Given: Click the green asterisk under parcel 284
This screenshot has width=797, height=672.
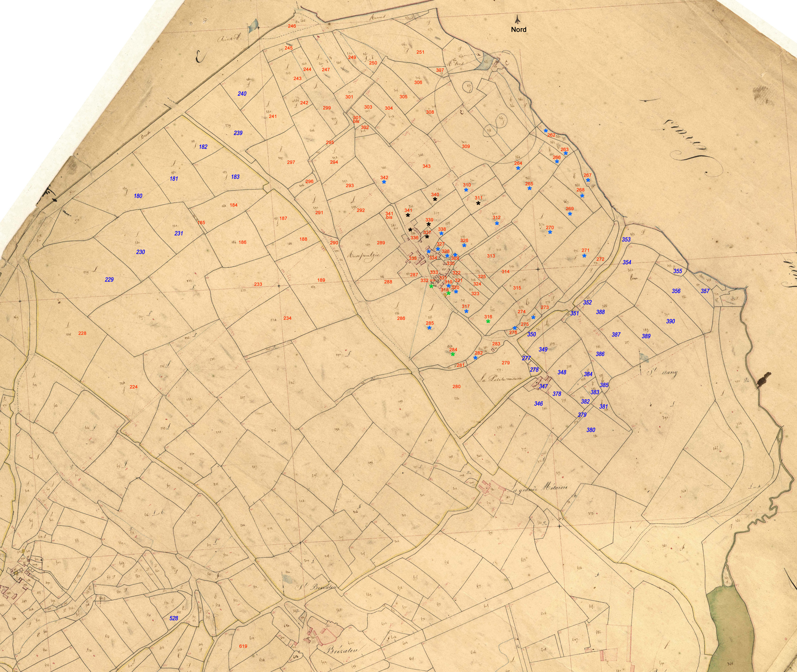Looking at the screenshot, I should point(453,354).
